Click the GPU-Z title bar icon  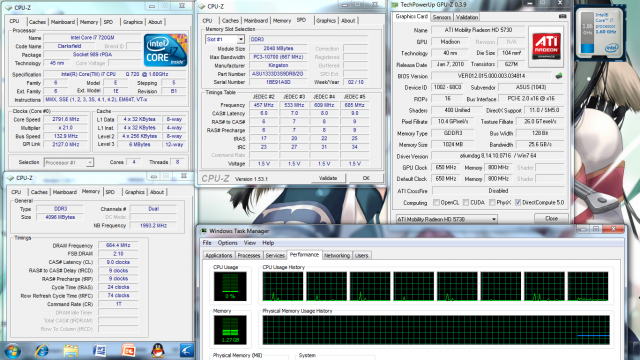(x=395, y=4)
